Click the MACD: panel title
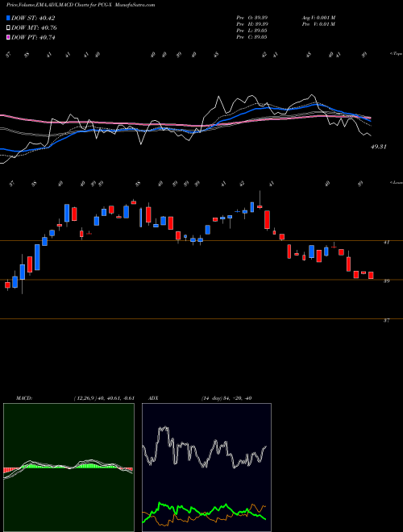This screenshot has width=403, height=532. point(24,398)
